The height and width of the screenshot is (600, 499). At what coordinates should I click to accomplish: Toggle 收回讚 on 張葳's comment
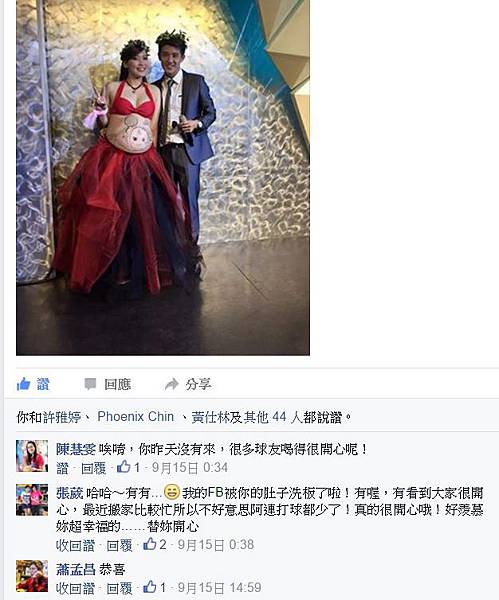click(75, 545)
